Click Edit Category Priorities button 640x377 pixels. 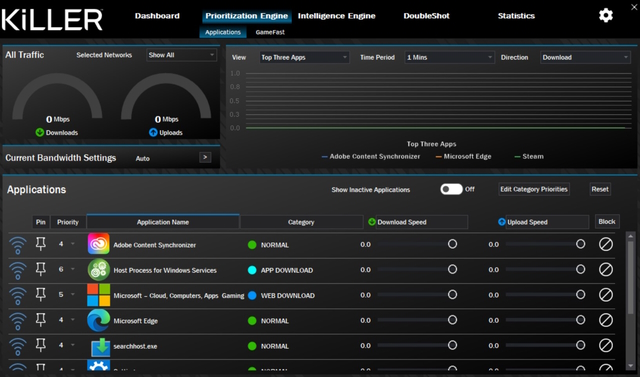coord(534,189)
